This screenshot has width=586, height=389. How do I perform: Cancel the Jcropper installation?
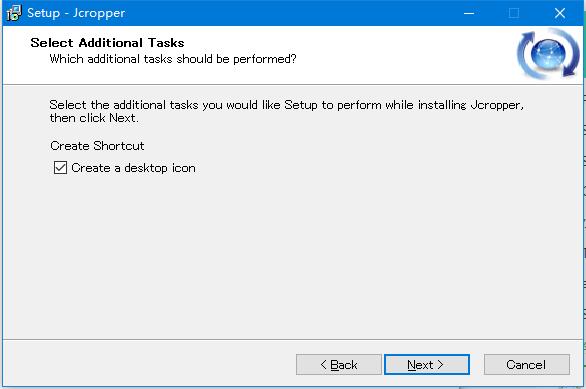[x=527, y=364]
